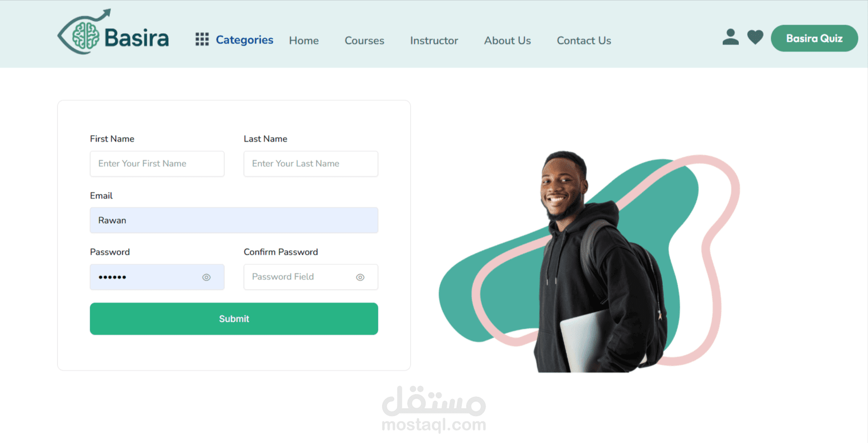This screenshot has width=868, height=443.
Task: Open the favorites heart icon
Action: (755, 37)
